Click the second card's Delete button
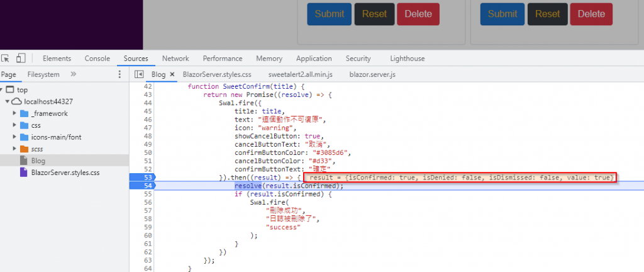644x272 pixels. (x=591, y=14)
